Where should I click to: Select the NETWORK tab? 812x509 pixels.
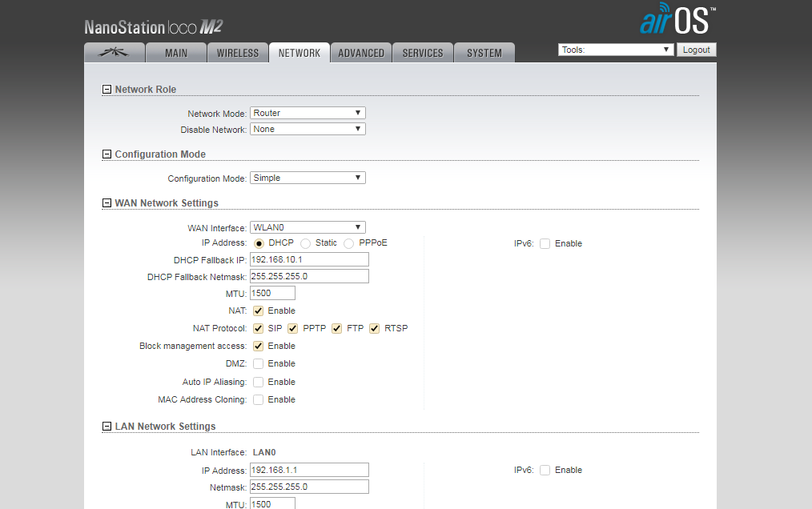coord(299,52)
